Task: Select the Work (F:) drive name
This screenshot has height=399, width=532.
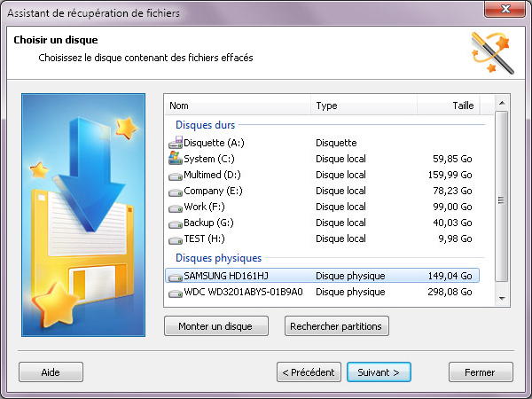Action: coord(204,207)
